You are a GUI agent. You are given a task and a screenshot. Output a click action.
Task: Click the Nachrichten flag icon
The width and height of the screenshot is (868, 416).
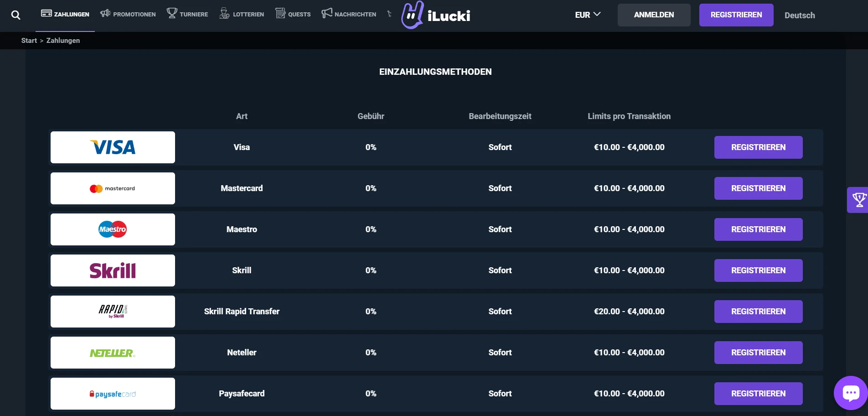click(327, 13)
